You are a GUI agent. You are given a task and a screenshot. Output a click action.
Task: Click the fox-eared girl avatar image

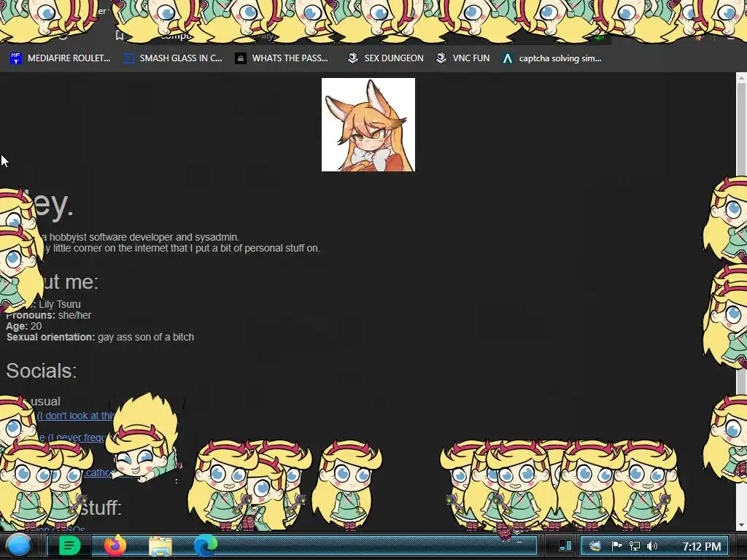coord(368,125)
